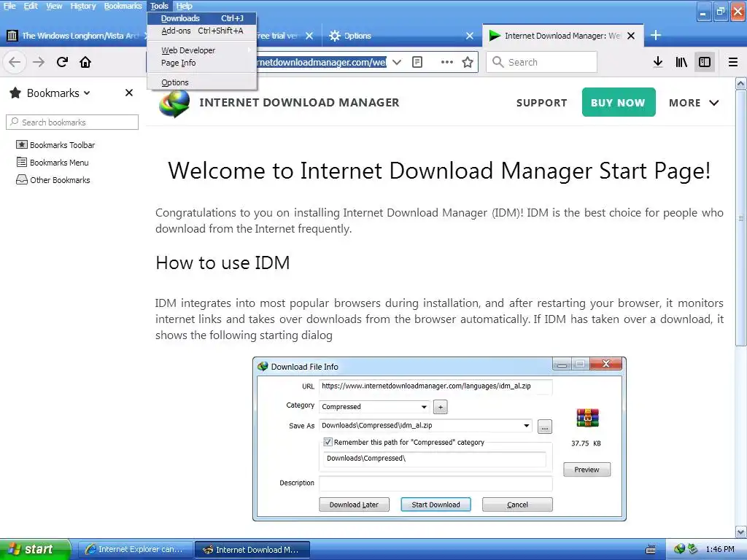Expand the MORE menu on site
747x560 pixels.
click(x=694, y=103)
